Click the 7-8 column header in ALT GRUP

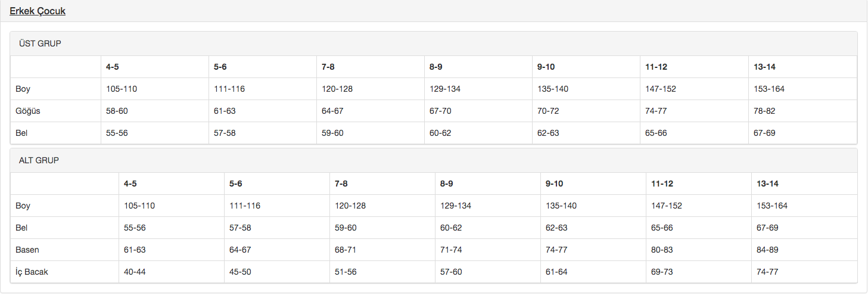341,184
